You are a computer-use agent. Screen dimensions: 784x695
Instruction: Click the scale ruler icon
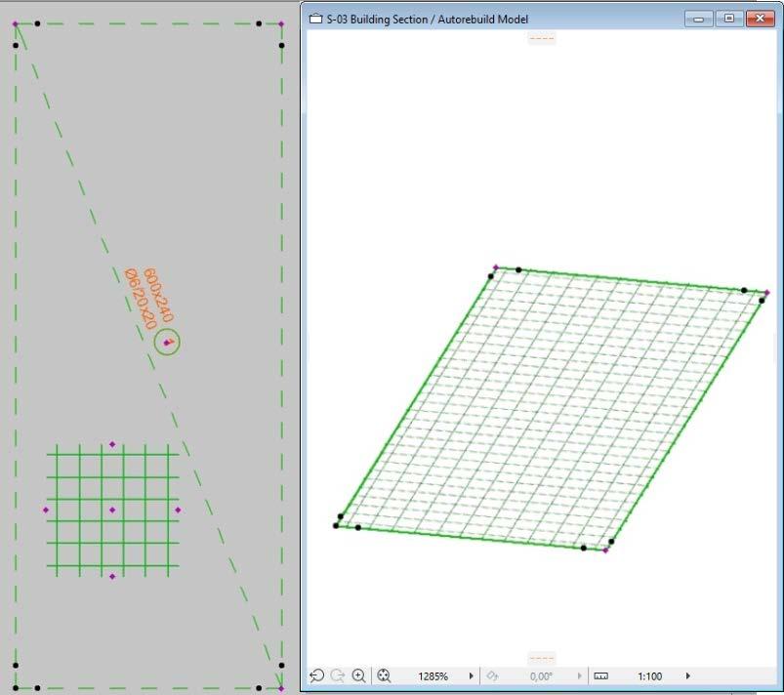point(600,676)
